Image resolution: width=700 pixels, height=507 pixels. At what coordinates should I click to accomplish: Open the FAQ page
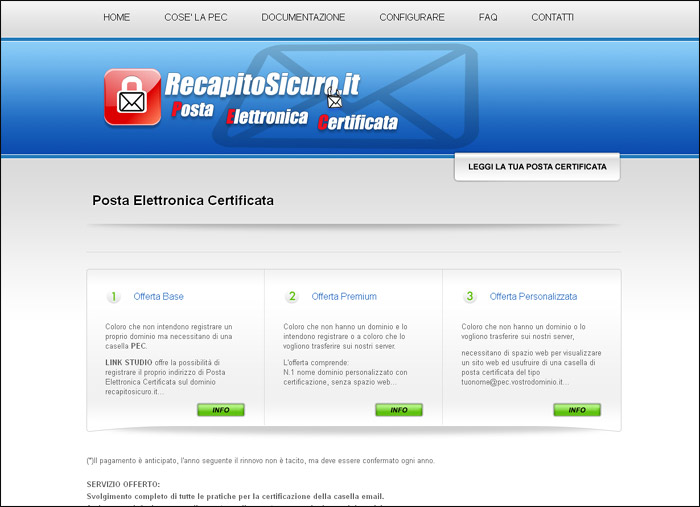tap(488, 17)
